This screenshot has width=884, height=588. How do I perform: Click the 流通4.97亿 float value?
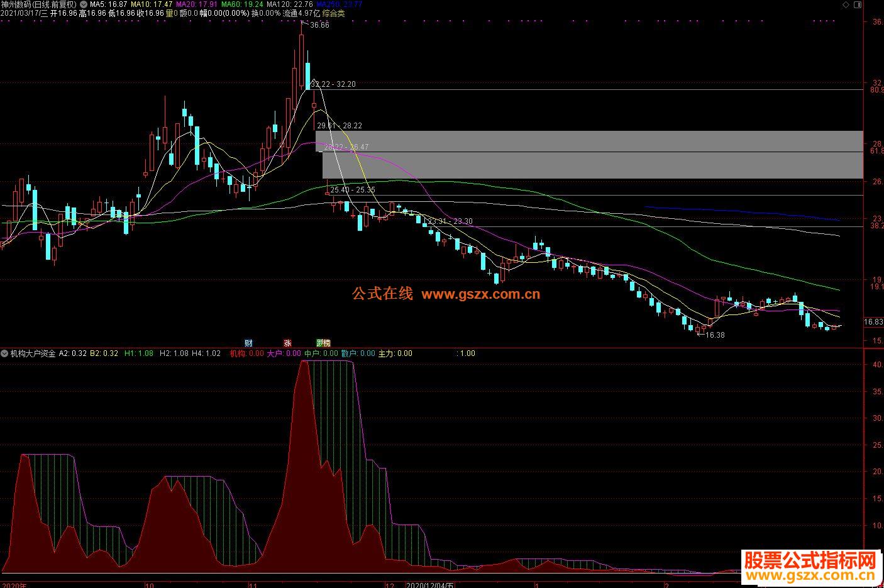click(301, 13)
